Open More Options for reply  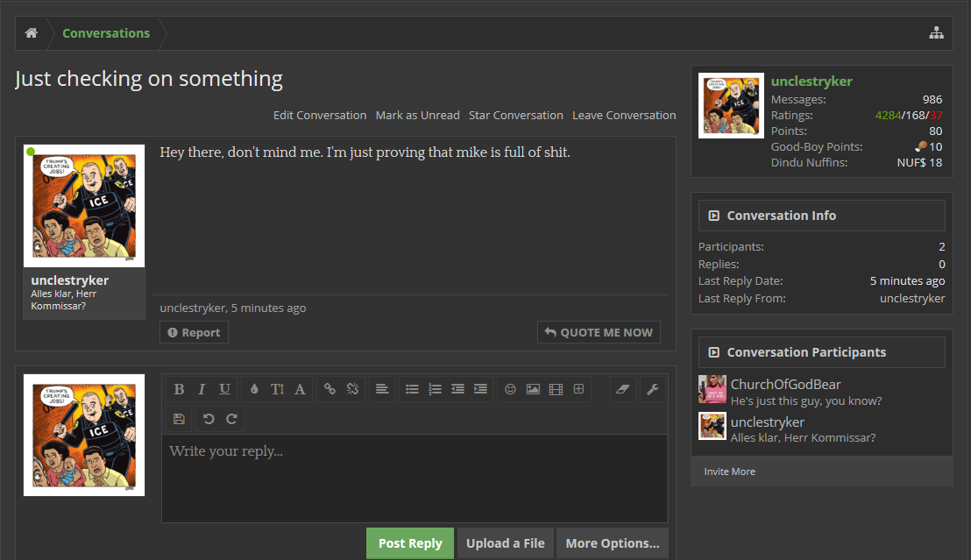pyautogui.click(x=613, y=543)
